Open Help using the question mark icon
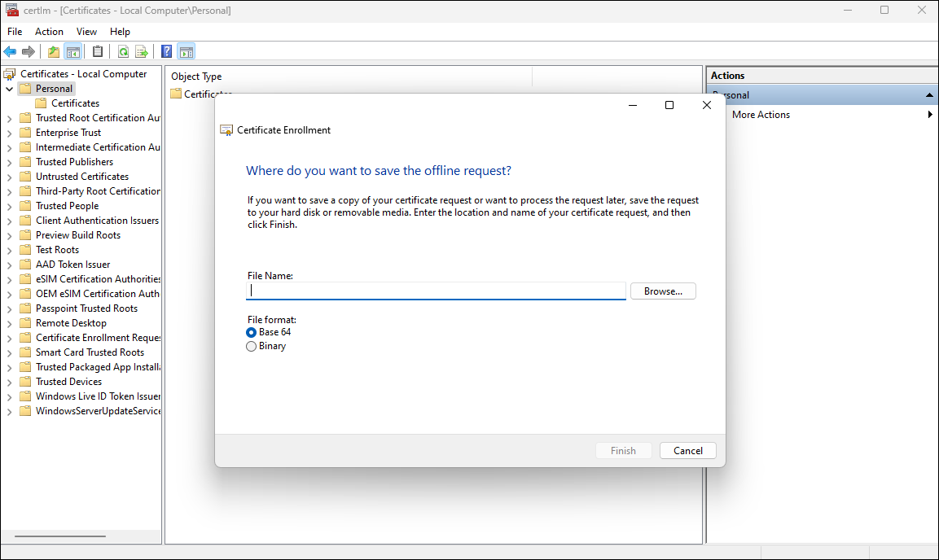Screen dimensions: 939x560 [165, 50]
